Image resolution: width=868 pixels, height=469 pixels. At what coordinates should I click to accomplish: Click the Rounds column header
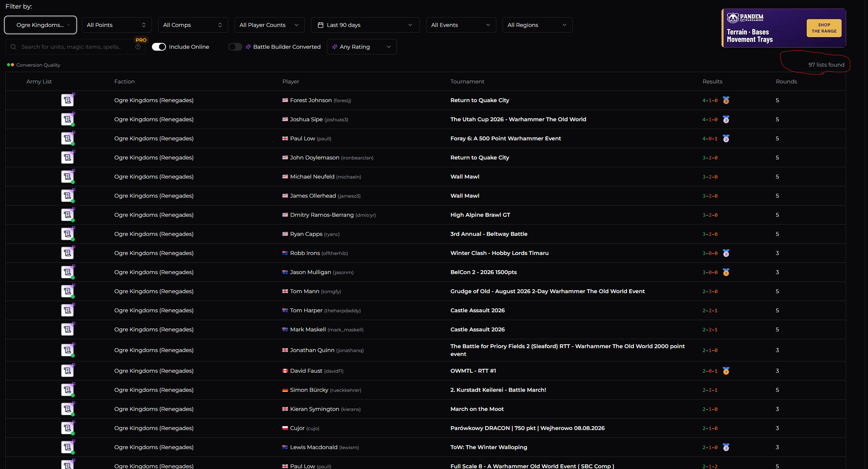[786, 81]
